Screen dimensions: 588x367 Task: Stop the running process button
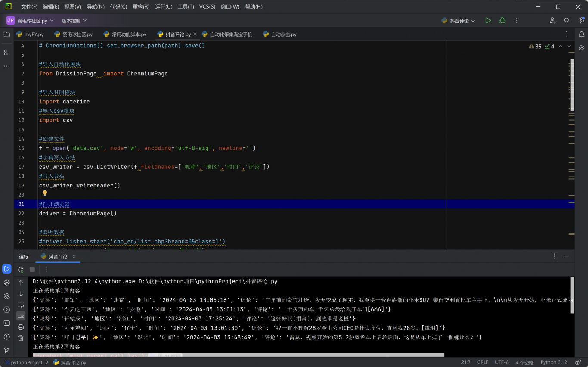coord(32,270)
